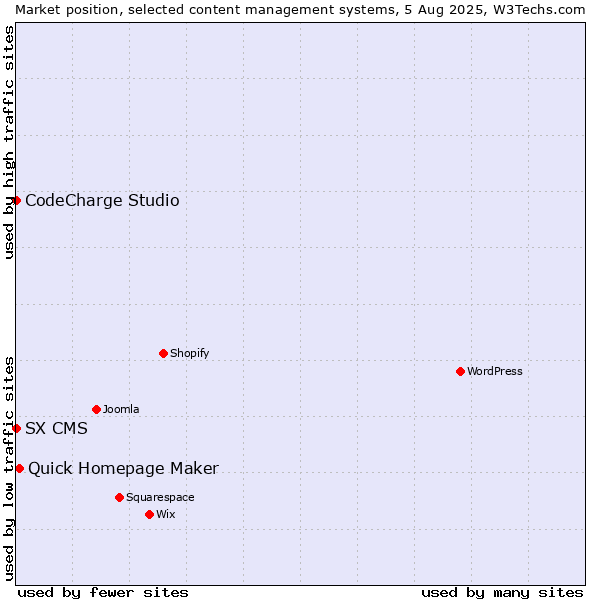Click the CodeCharge Studio red data point

click(x=16, y=201)
